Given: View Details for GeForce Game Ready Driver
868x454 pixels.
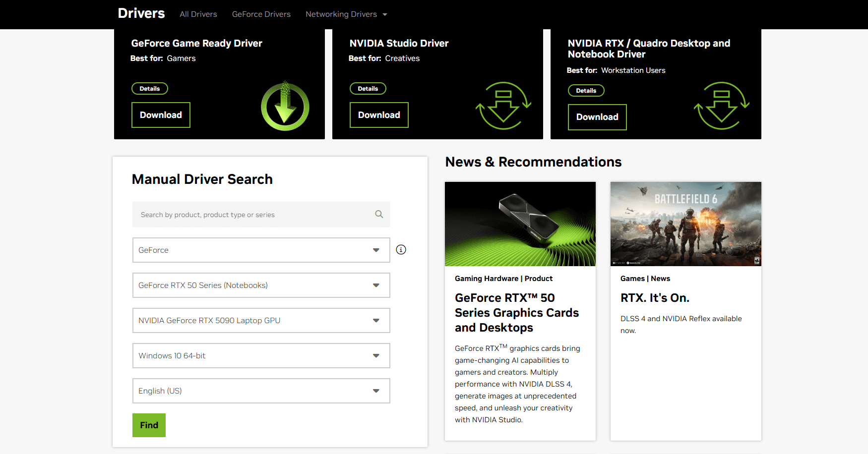Looking at the screenshot, I should coord(150,89).
